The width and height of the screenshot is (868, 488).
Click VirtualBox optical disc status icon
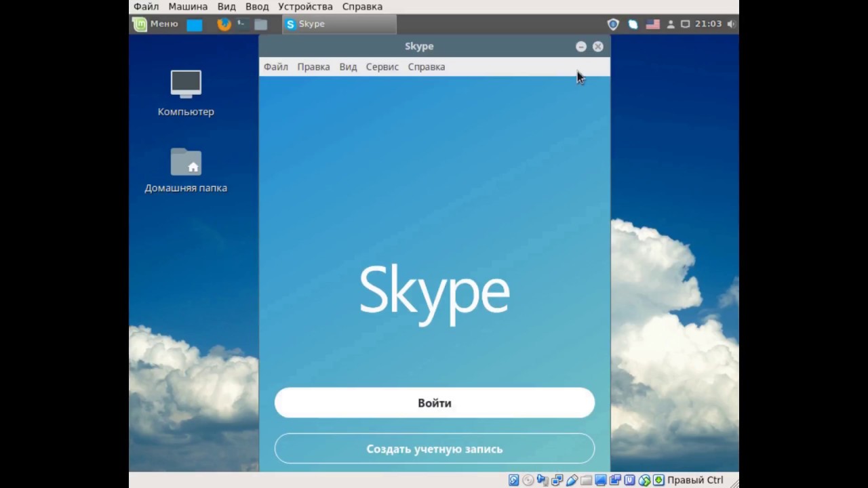coord(528,480)
